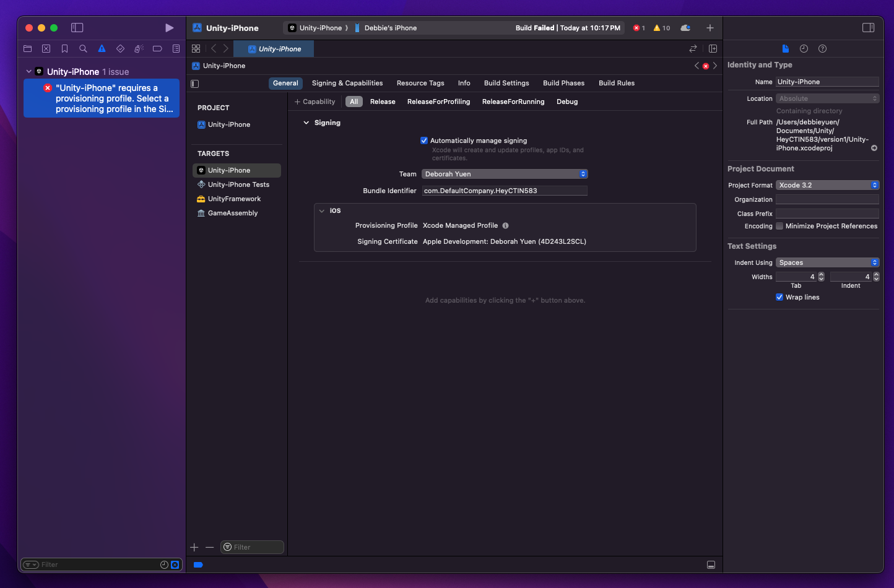Open the Info tab
894x588 pixels.
(464, 83)
